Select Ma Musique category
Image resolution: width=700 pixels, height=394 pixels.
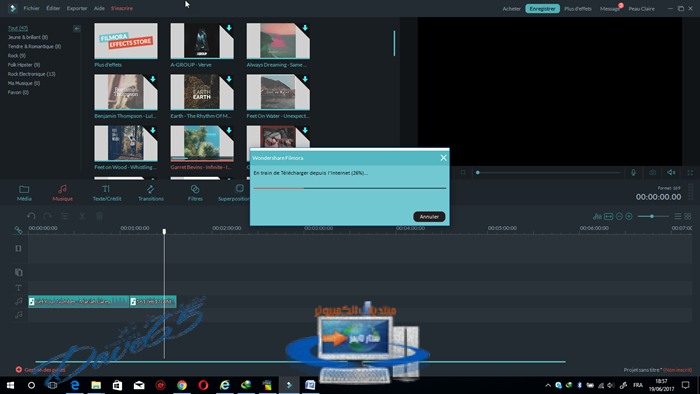tap(24, 83)
